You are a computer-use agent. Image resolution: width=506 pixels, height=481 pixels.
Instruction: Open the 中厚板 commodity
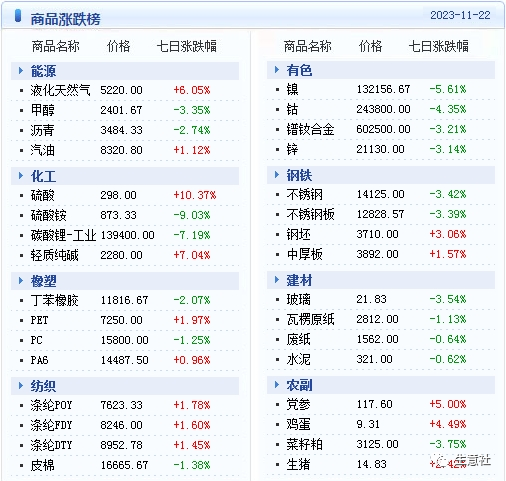[x=304, y=254]
